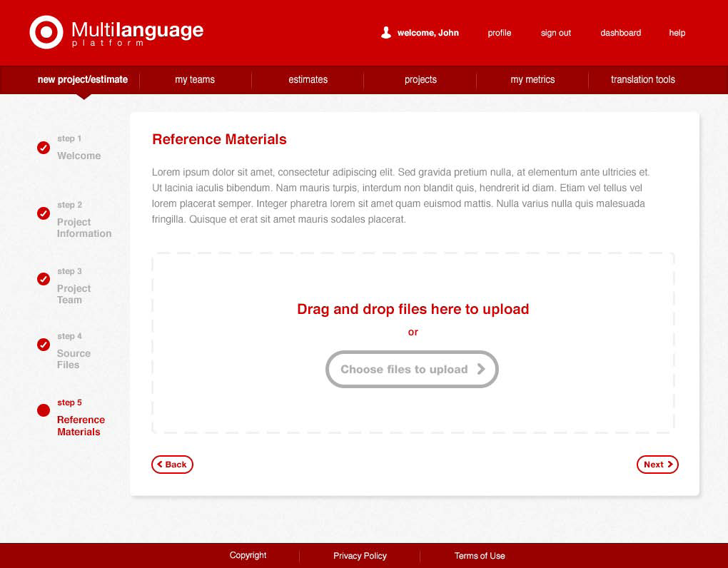Click the step 3 Project Team checkmark
The height and width of the screenshot is (568, 728).
coord(43,279)
